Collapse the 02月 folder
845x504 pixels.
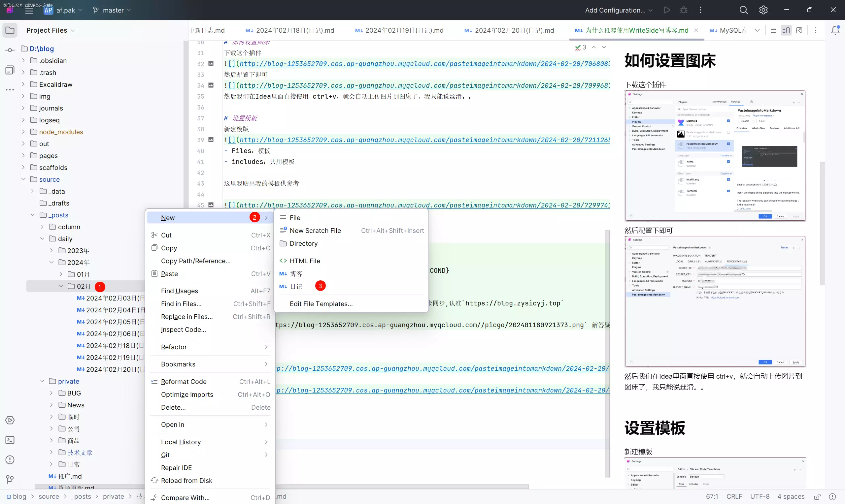tap(61, 286)
